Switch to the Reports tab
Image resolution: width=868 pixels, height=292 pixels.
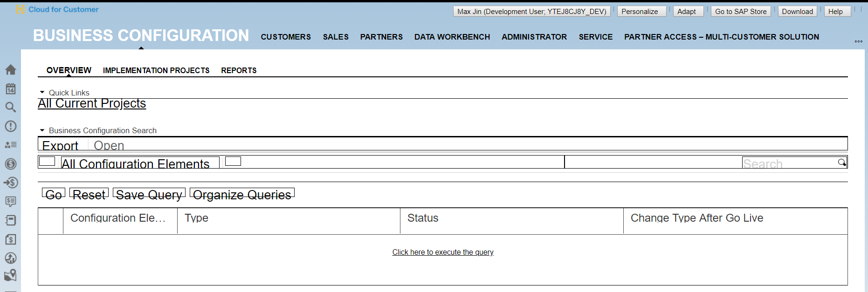pyautogui.click(x=239, y=70)
